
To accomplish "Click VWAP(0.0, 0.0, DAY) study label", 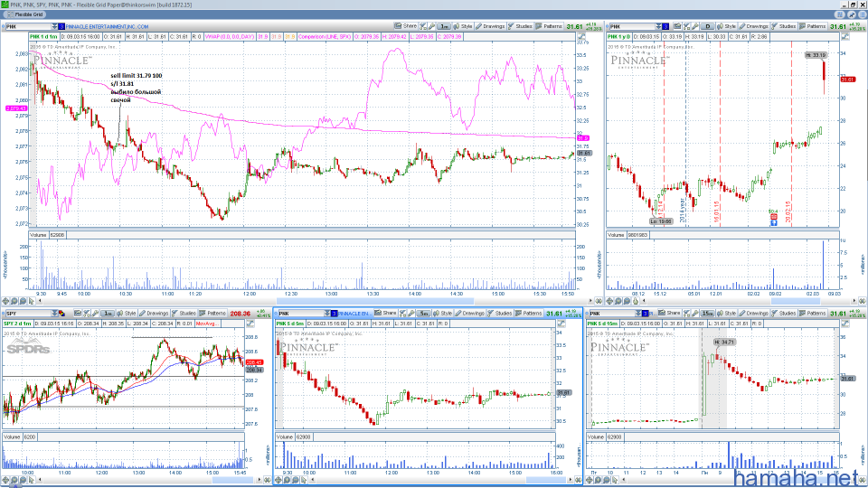I will tap(229, 37).
